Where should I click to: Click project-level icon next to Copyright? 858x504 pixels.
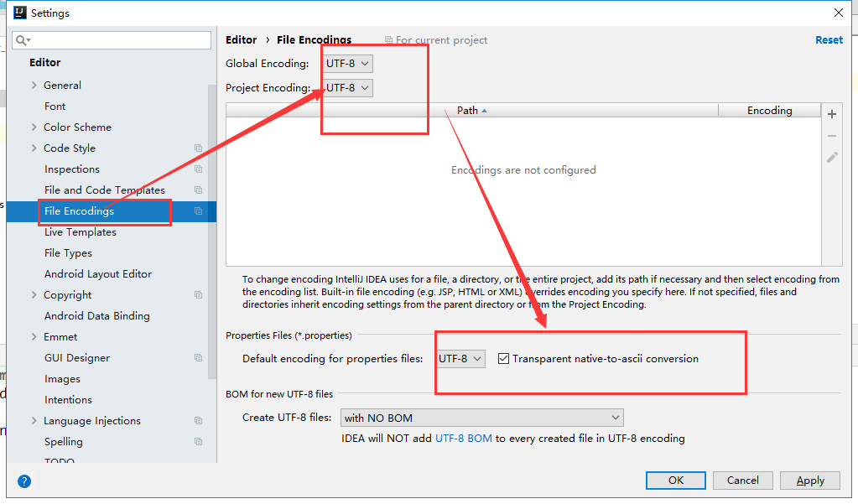coord(198,295)
